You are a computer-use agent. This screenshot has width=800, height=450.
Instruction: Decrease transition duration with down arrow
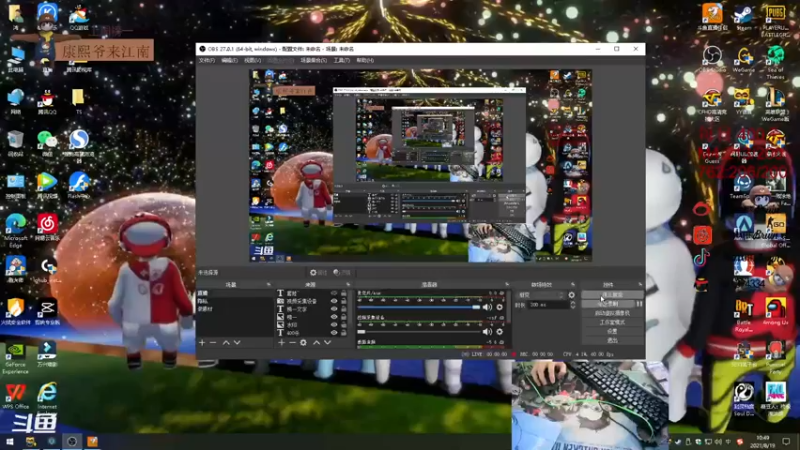click(x=572, y=307)
